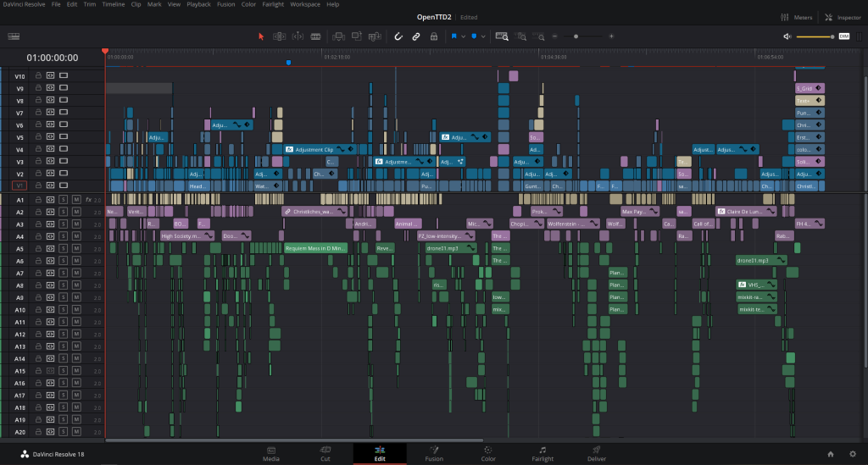Open the File menu
Image resolution: width=868 pixels, height=465 pixels.
click(56, 4)
